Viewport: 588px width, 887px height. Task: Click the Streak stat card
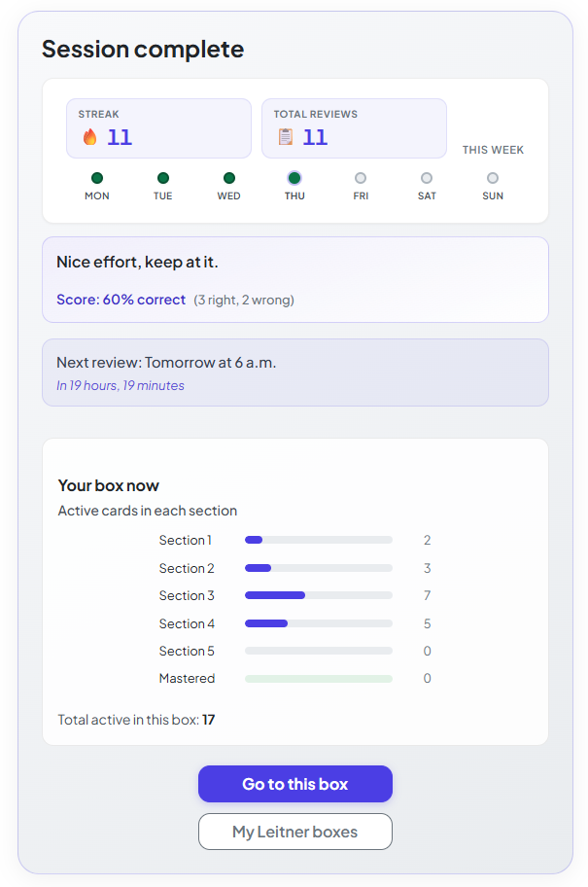pyautogui.click(x=158, y=127)
